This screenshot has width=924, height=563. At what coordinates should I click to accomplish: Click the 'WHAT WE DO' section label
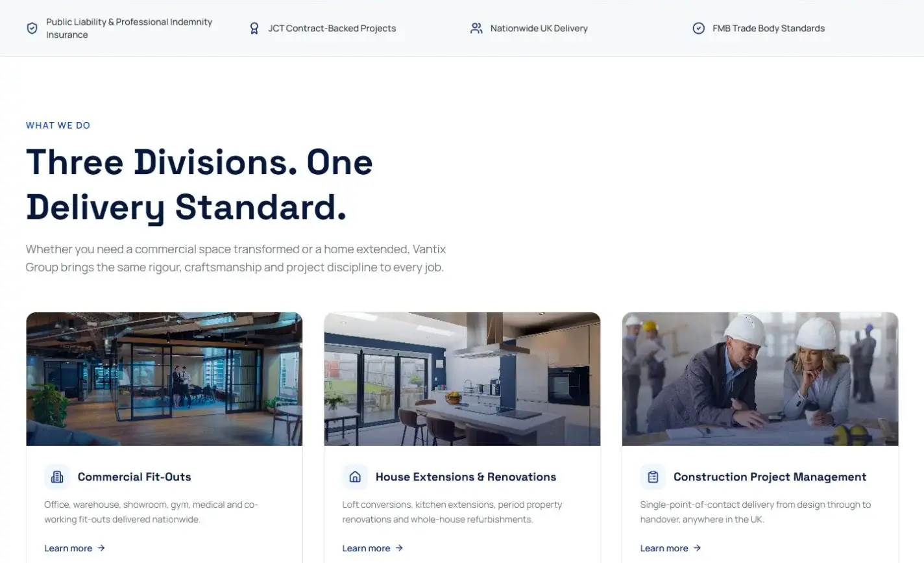58,125
